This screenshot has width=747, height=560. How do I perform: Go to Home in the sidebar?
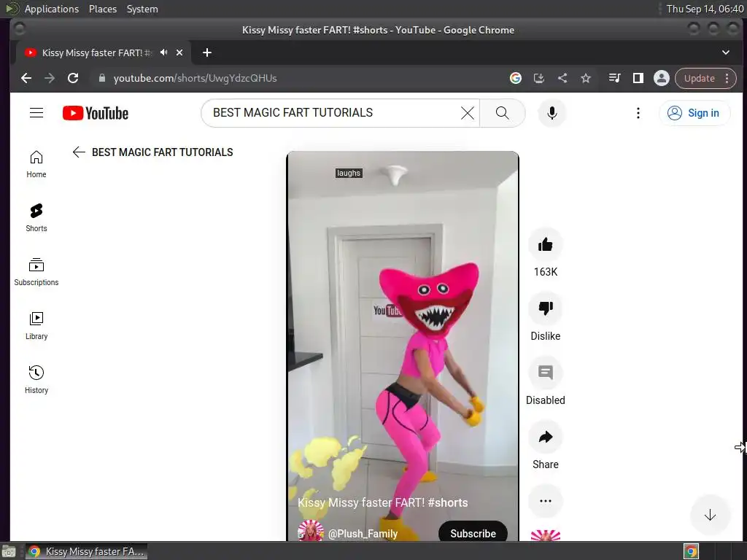(36, 164)
